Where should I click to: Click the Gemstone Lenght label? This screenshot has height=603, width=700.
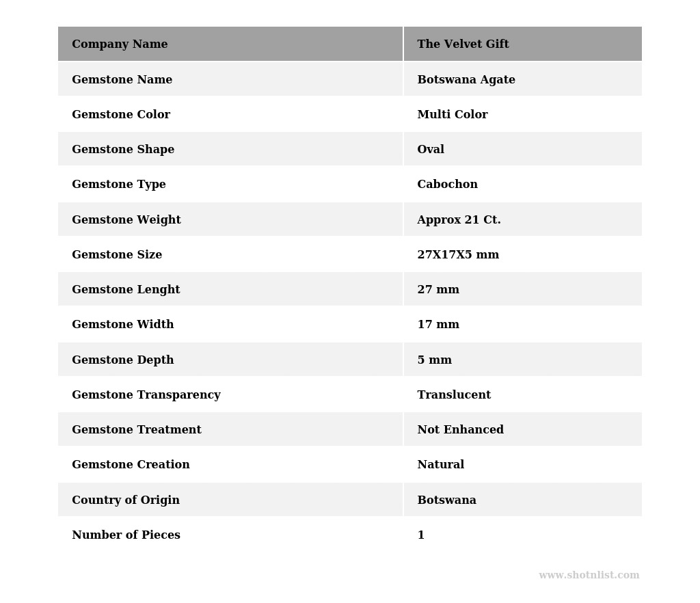126,290
